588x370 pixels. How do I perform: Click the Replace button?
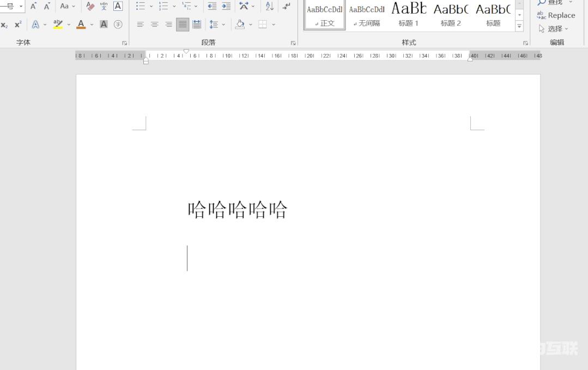point(556,15)
